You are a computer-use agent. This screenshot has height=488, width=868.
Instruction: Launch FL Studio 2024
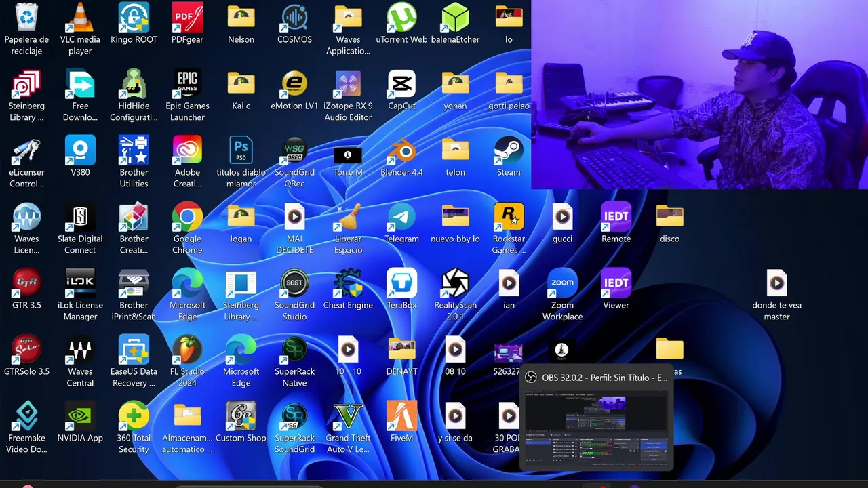click(187, 350)
